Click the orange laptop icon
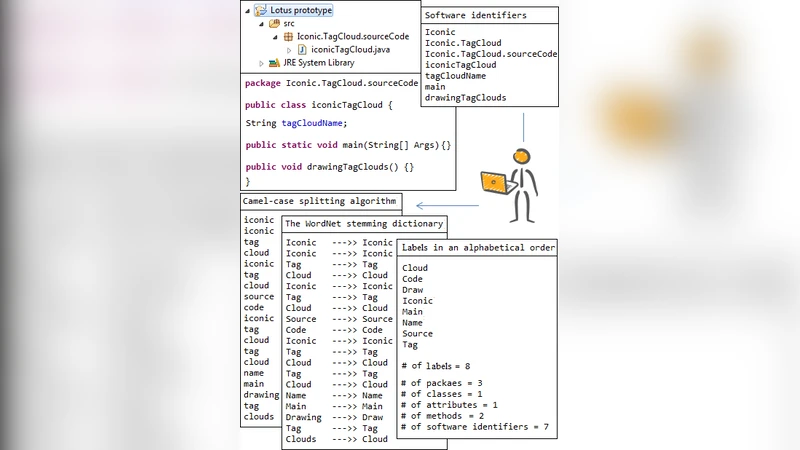 [x=492, y=182]
